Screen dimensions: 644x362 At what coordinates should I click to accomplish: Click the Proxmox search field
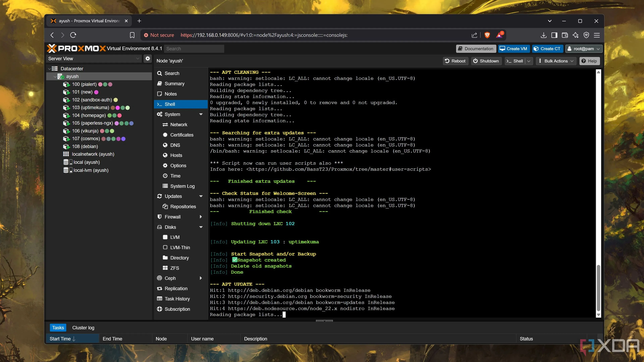pos(194,49)
